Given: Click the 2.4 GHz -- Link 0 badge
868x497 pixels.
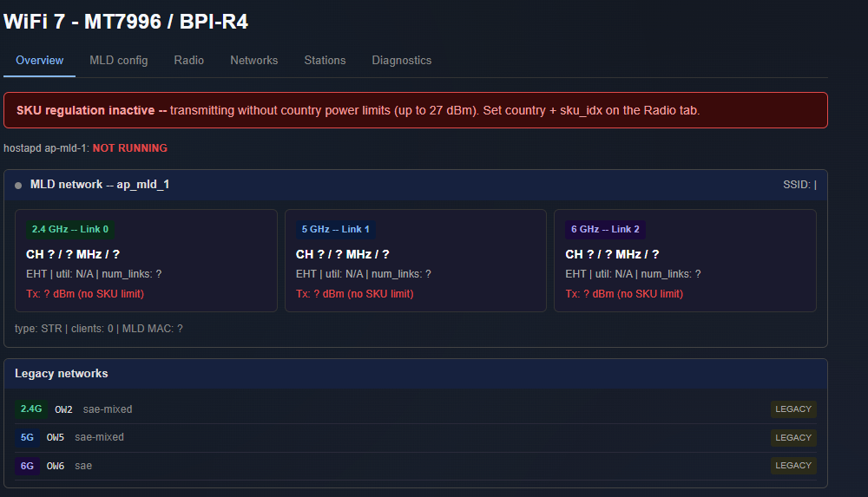Looking at the screenshot, I should point(70,229).
